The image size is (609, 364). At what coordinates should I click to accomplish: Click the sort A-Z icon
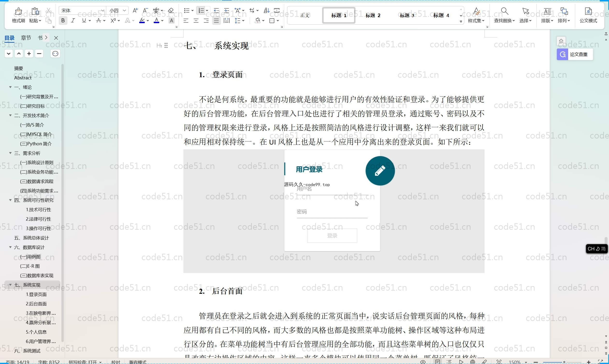[x=267, y=11]
